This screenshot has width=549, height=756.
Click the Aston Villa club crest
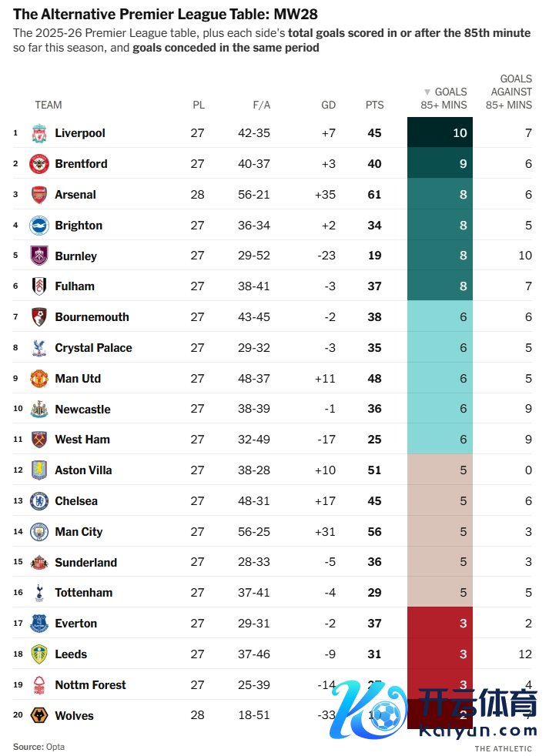(x=38, y=470)
